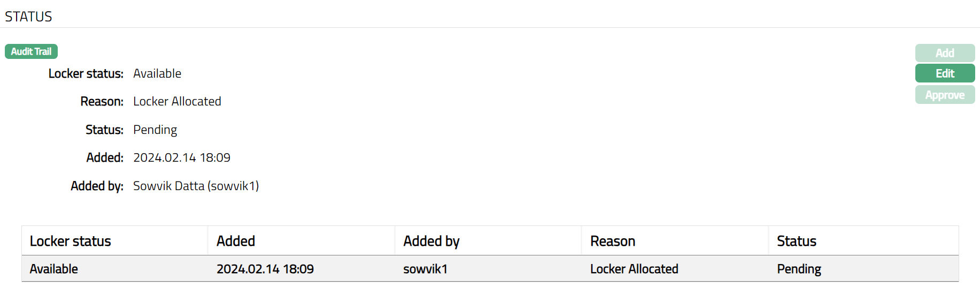Click the Added column header
980x294 pixels.
point(236,241)
